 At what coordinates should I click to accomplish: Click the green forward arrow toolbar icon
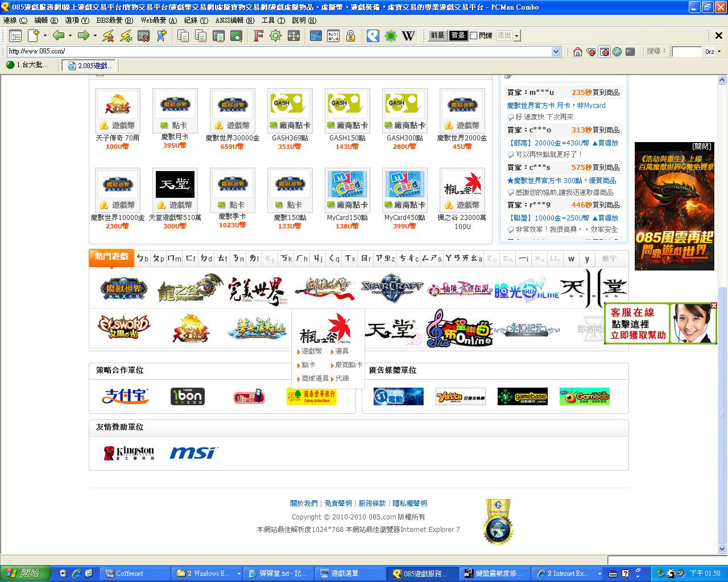tap(83, 36)
